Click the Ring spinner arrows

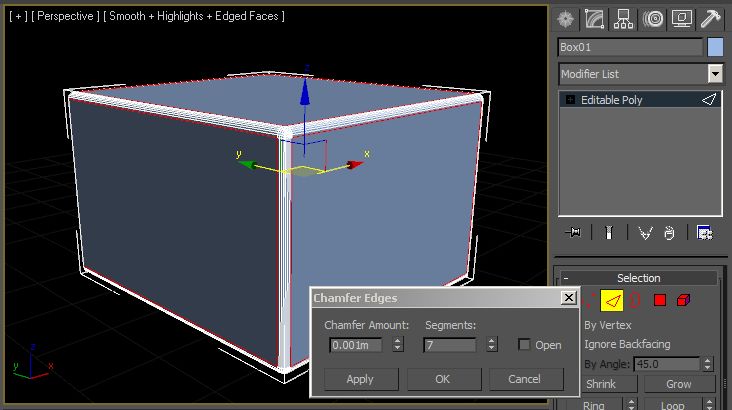[x=631, y=404]
